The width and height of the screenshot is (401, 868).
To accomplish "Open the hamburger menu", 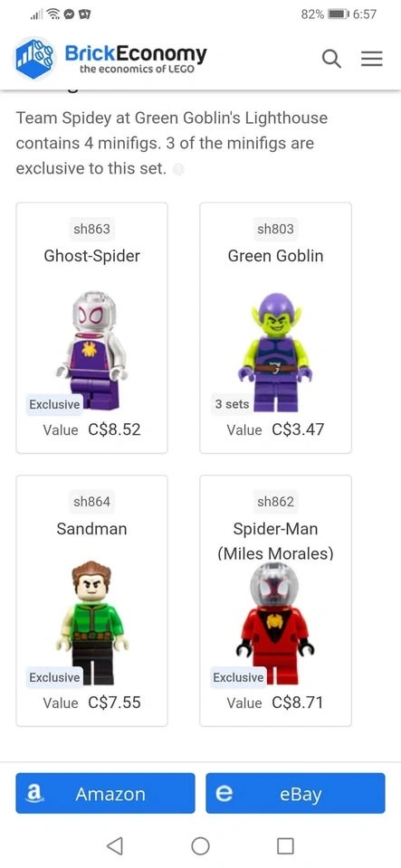I will click(x=372, y=59).
